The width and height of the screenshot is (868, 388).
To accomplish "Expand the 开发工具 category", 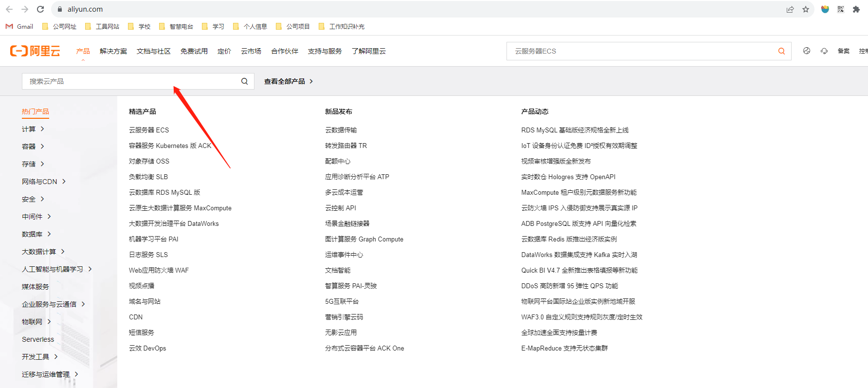I will [40, 357].
